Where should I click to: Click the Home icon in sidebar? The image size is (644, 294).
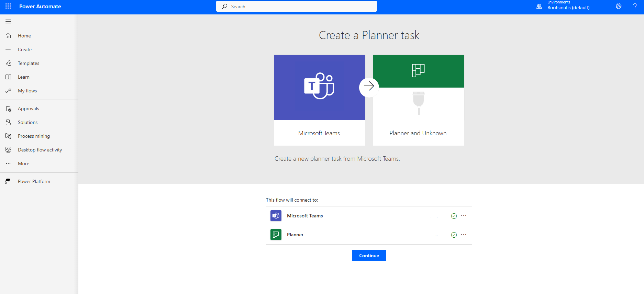(x=8, y=36)
